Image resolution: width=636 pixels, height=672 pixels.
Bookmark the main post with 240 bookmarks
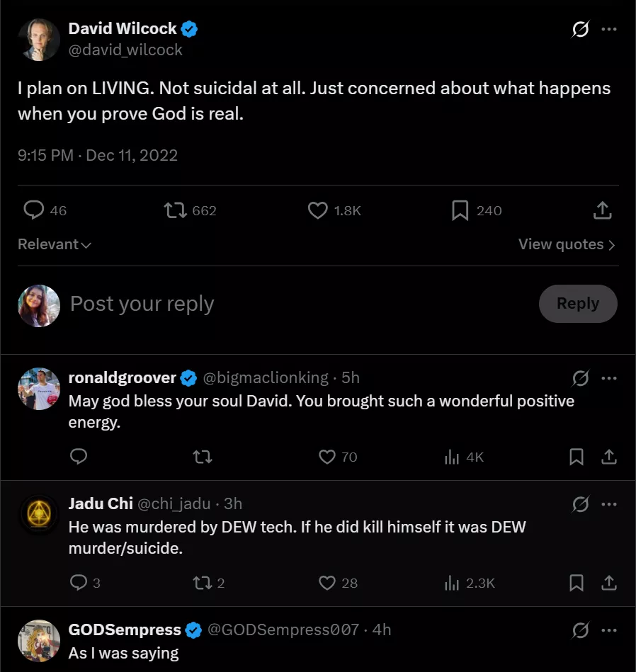coord(460,210)
